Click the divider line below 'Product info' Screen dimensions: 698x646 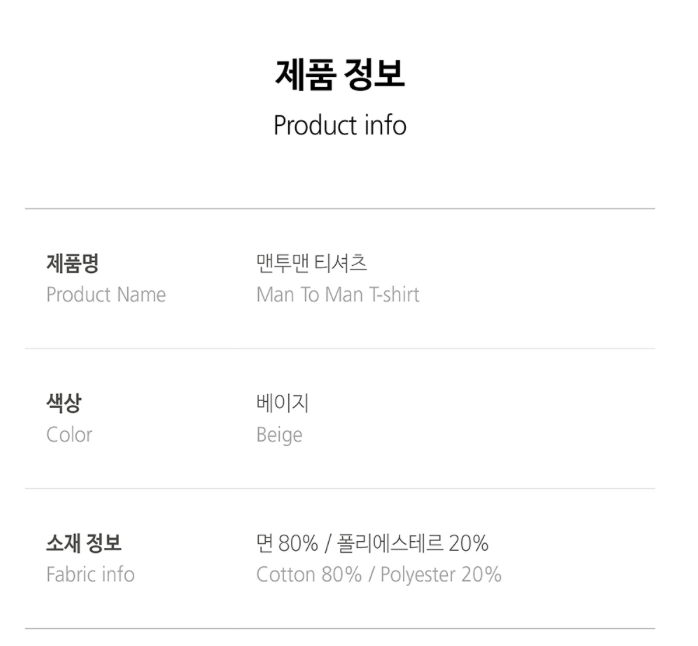pos(340,209)
